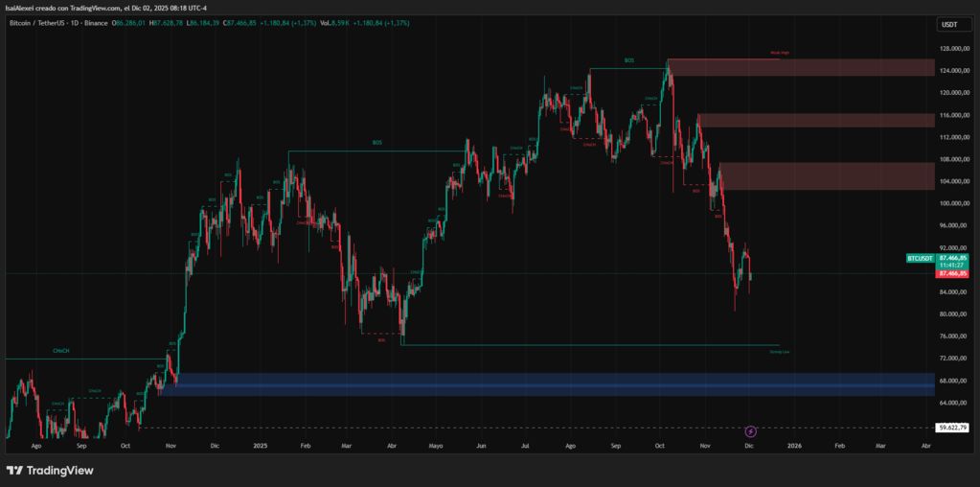Screen dimensions: 980x487
Task: Click the green 87.466,85 last price label
Action: pos(954,258)
